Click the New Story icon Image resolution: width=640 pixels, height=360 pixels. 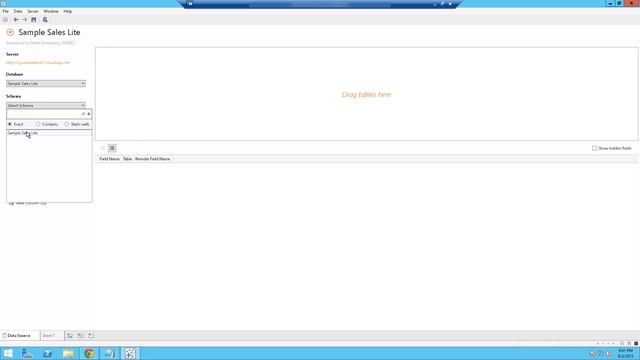pyautogui.click(x=91, y=336)
